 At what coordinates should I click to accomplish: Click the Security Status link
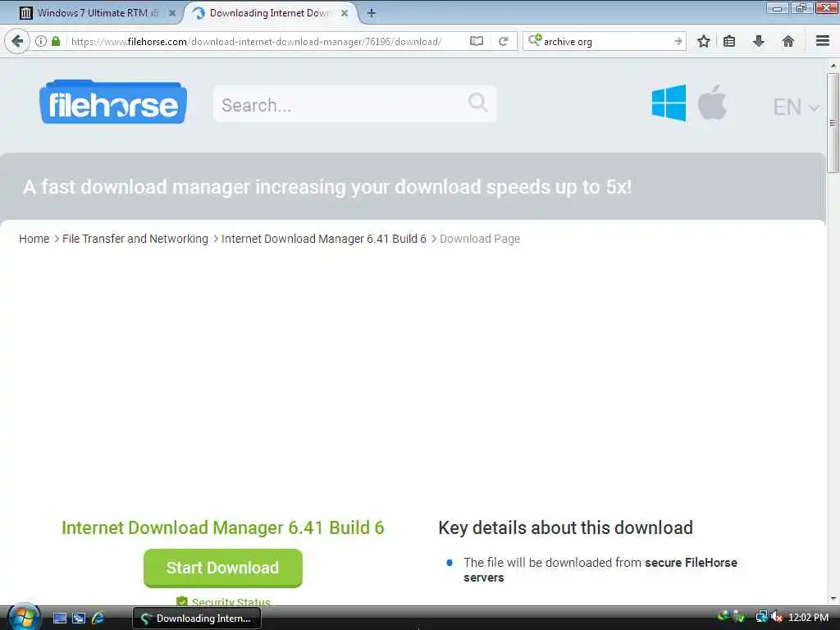231,601
